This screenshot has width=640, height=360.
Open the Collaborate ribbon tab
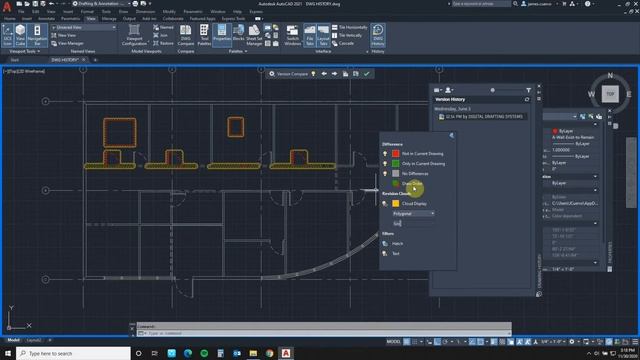(173, 18)
